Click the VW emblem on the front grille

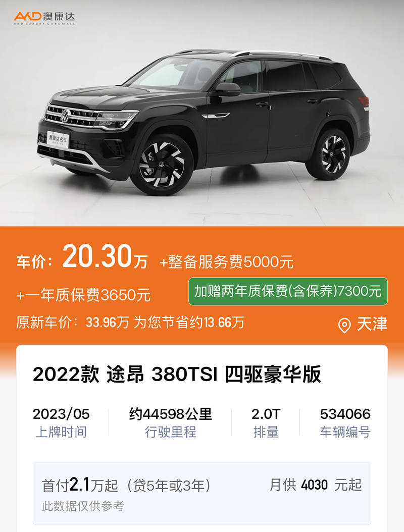[65, 116]
